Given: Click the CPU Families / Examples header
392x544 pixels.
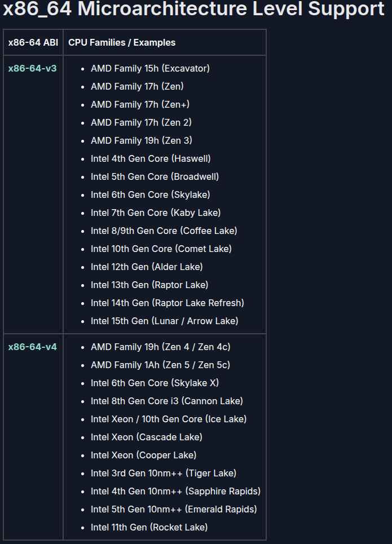Looking at the screenshot, I should pos(122,43).
